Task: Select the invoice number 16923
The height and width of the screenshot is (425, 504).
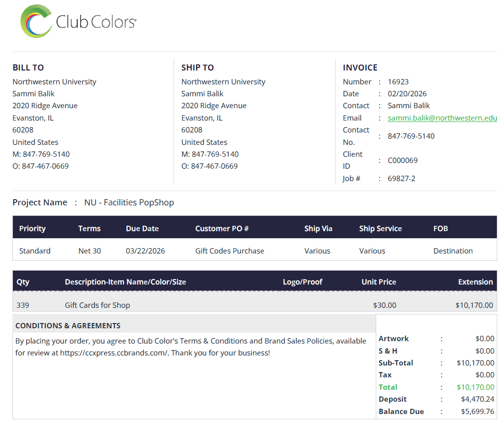Action: pos(398,81)
